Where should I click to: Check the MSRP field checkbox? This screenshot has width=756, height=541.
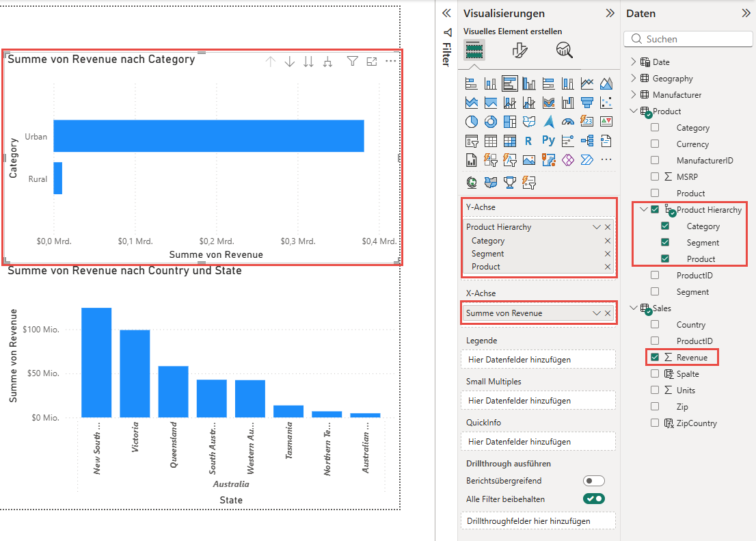click(x=655, y=176)
